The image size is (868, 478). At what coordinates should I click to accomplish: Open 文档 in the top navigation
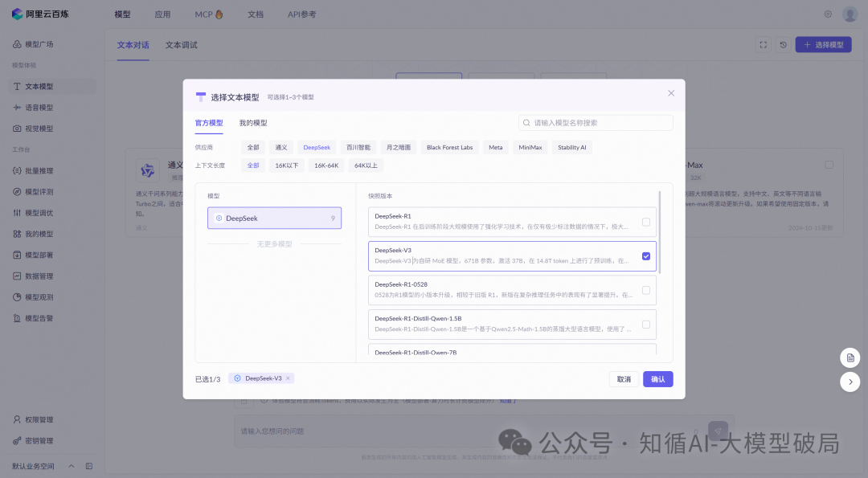(x=255, y=14)
